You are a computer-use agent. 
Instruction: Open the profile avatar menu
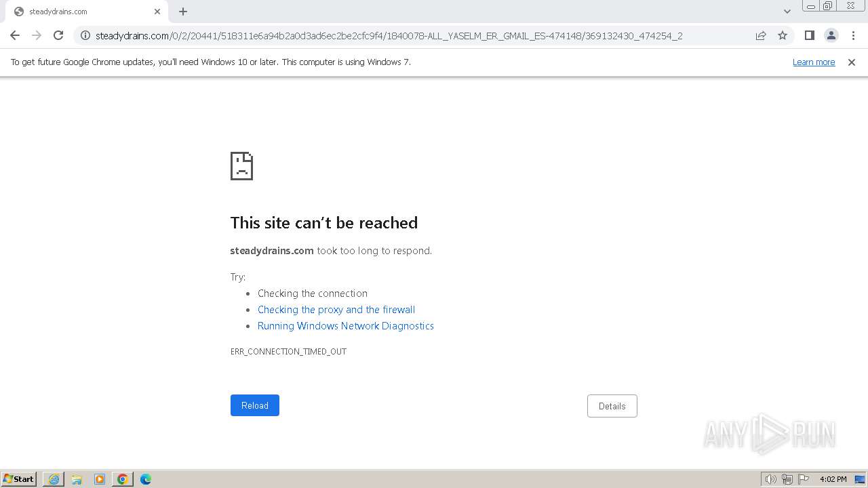831,35
